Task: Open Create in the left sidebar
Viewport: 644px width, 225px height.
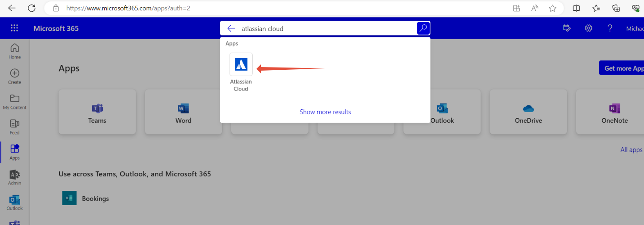Action: tap(14, 76)
